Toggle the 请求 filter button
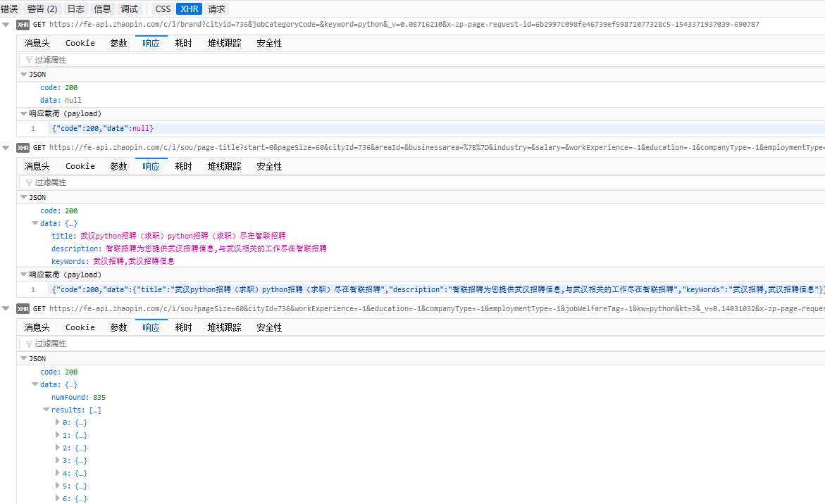This screenshot has height=504, width=825. [217, 9]
